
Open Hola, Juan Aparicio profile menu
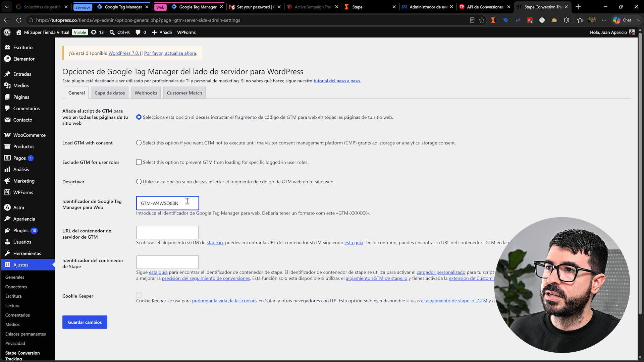point(612,33)
